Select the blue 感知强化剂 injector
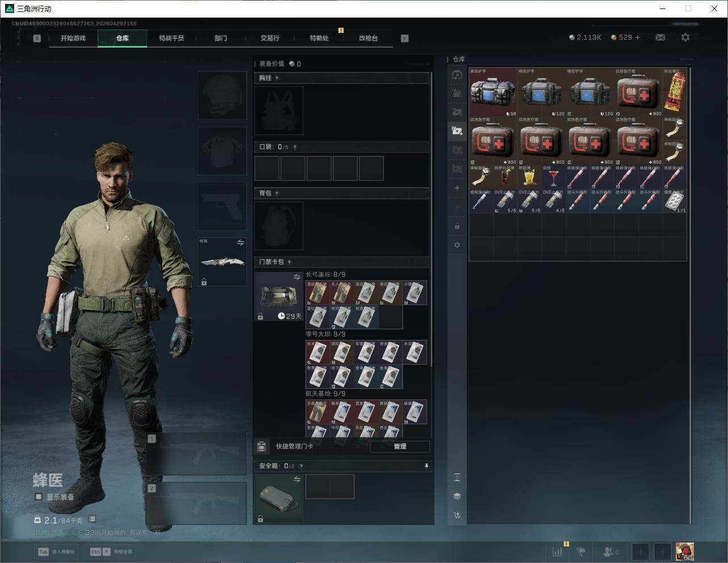The height and width of the screenshot is (563, 728). (x=481, y=201)
